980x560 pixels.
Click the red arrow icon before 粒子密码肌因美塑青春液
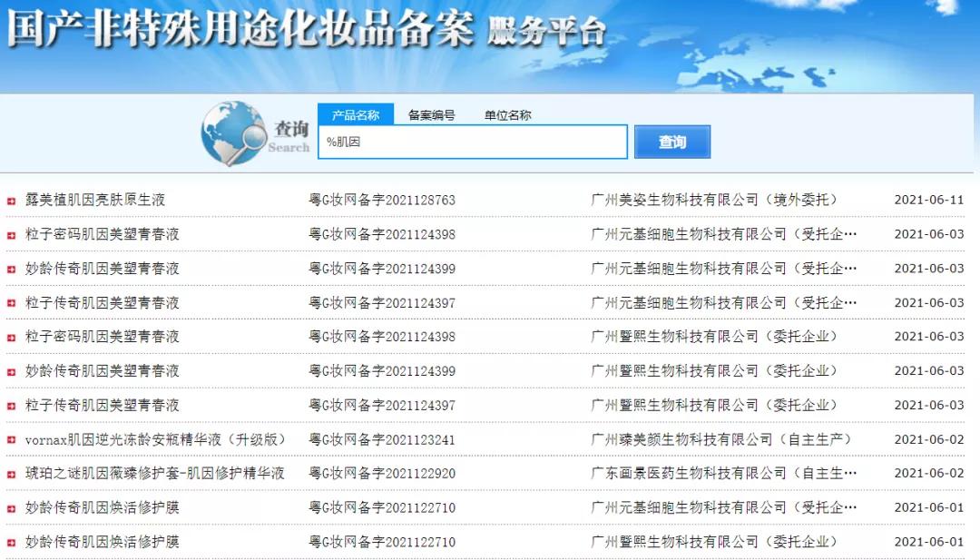point(11,233)
